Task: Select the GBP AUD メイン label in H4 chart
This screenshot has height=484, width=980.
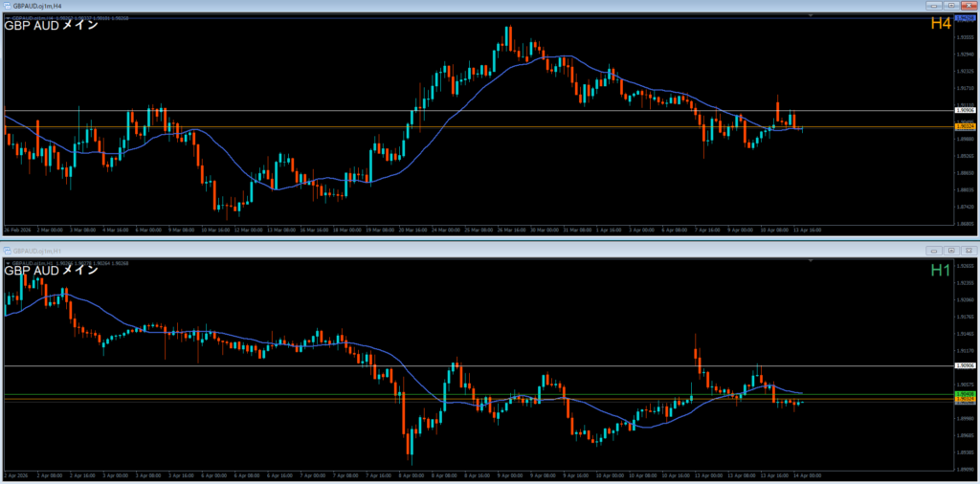Action: [52, 26]
